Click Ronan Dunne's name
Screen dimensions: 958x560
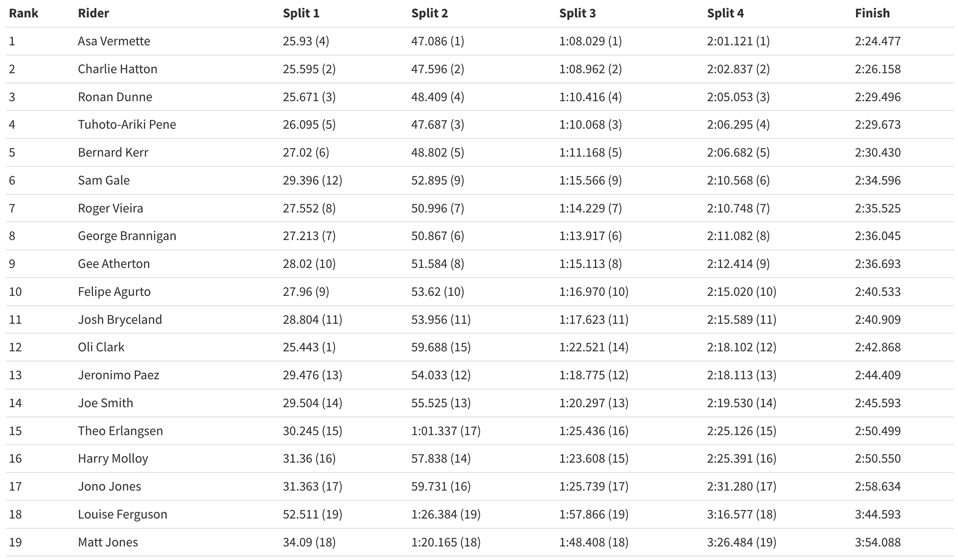[115, 97]
